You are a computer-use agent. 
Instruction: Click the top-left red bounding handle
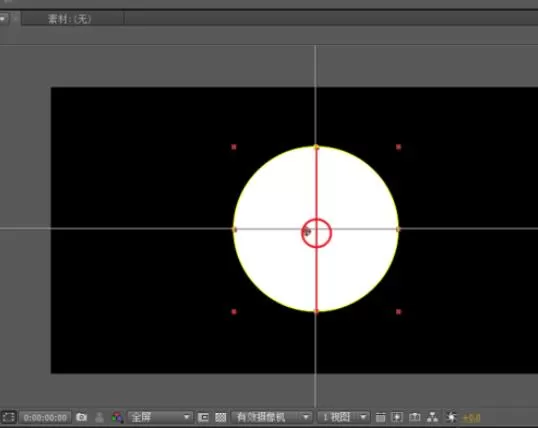coord(234,147)
